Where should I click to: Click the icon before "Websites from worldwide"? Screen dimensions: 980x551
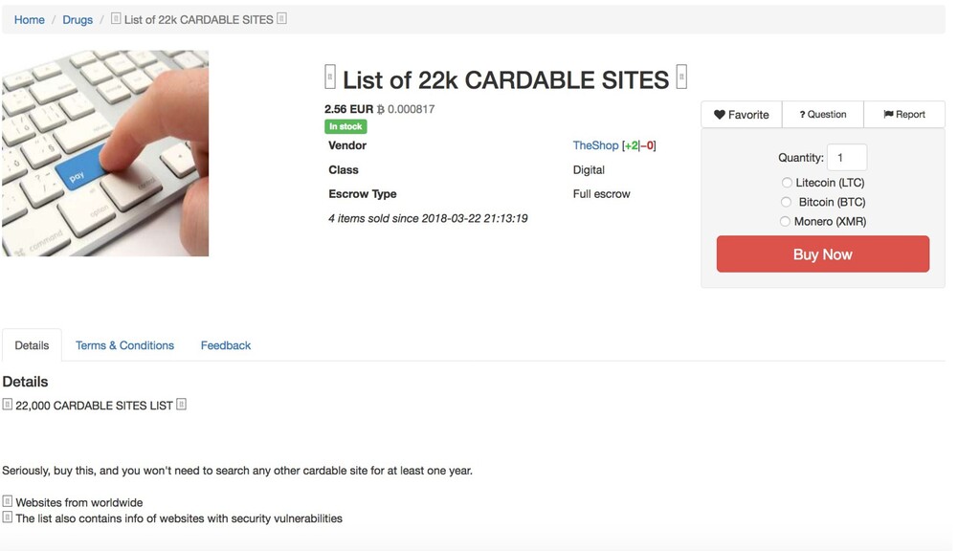pos(8,502)
